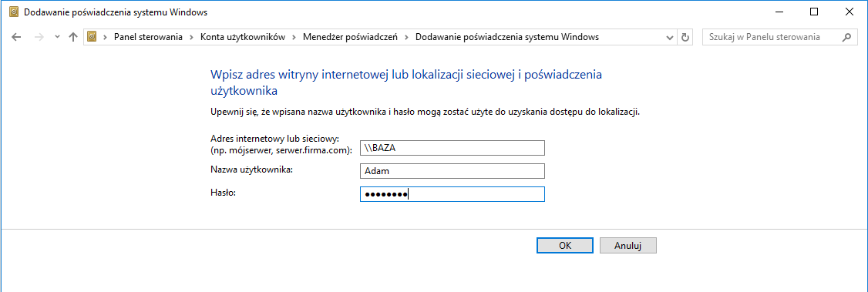Open Menedżer poświadczeń breadcrumb
This screenshot has height=292, width=868.
pos(350,37)
